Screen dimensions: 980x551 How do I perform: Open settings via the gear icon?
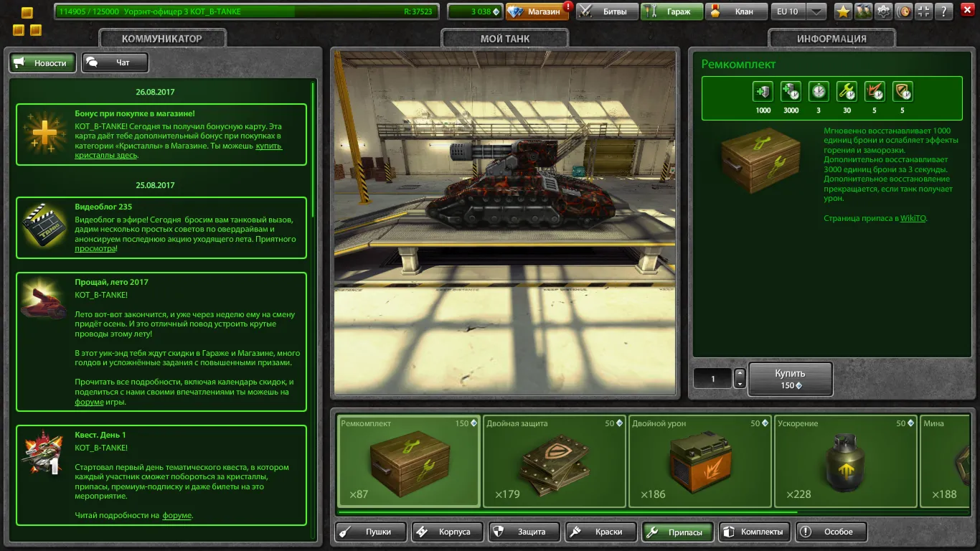point(884,11)
